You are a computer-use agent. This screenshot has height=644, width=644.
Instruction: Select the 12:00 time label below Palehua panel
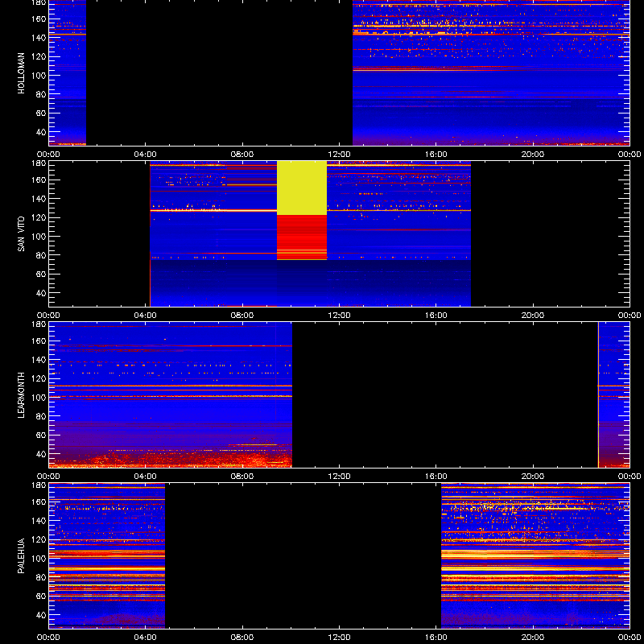339,638
